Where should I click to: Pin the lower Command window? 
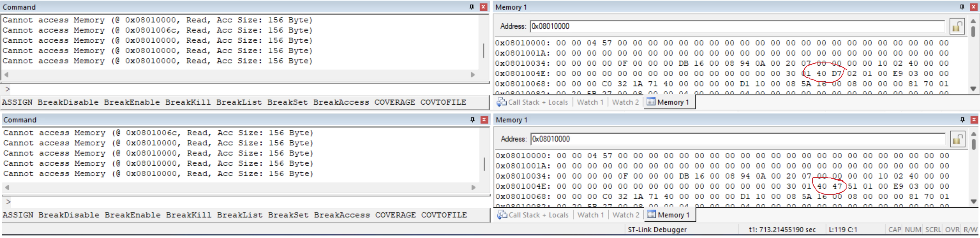(x=472, y=120)
